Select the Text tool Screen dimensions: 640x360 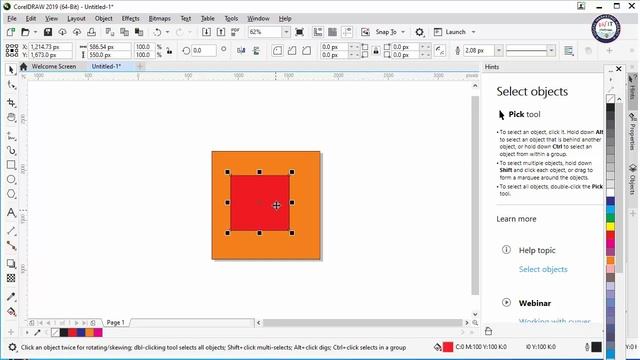[x=11, y=212]
